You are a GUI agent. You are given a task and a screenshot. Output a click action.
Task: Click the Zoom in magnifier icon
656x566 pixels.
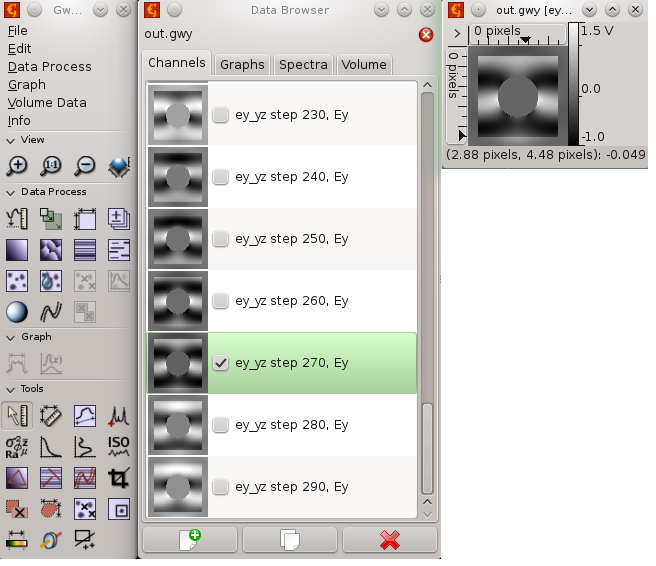tap(17, 166)
